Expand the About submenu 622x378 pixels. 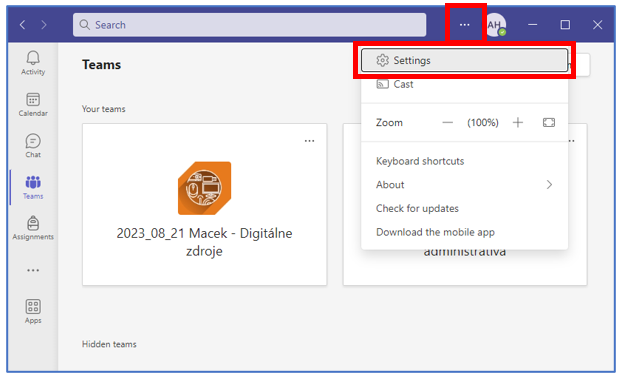(x=464, y=185)
